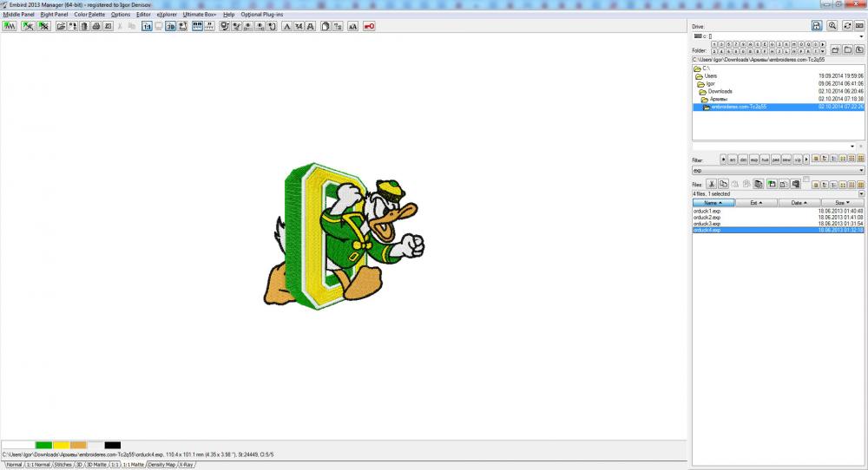
Task: Open the Middle Panel menu
Action: [19, 15]
